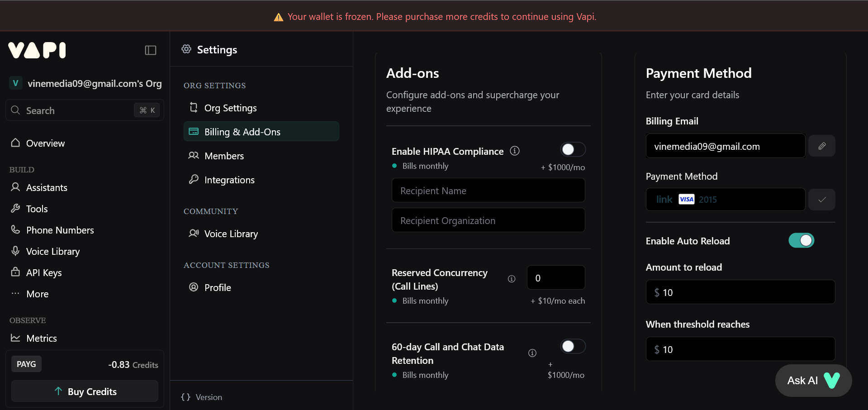Click the info icon next to Reserved Concurrency

511,279
